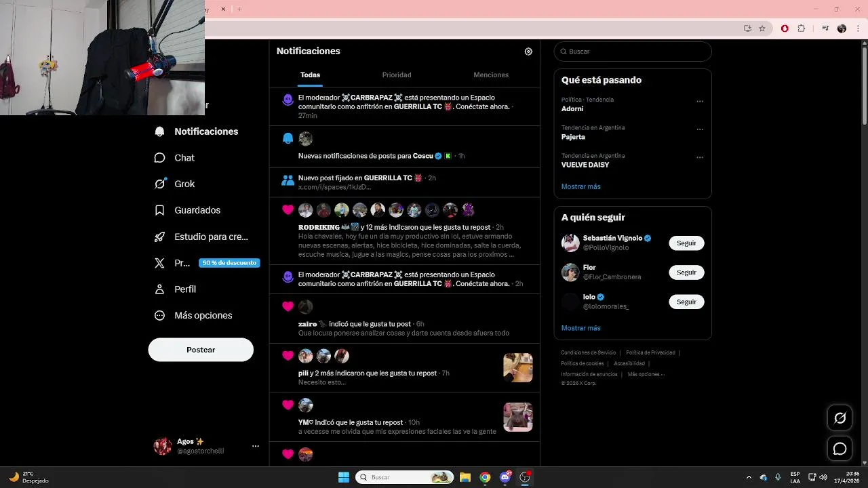
Task: Open the x.com/i/spaces link
Action: coord(334,187)
